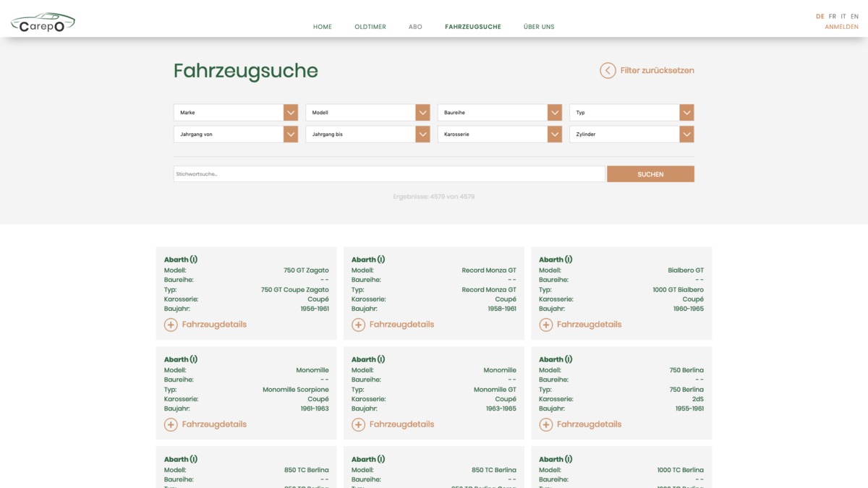
Task: Click the 'Monomille Scorpione' type value
Action: point(296,390)
